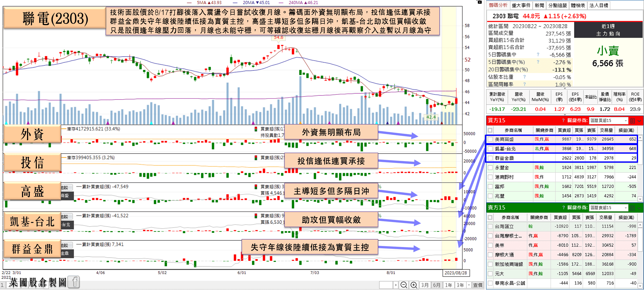The height and width of the screenshot is (296, 644).
Task: Click page button 1 at the bottom left
Action: click(x=2, y=285)
